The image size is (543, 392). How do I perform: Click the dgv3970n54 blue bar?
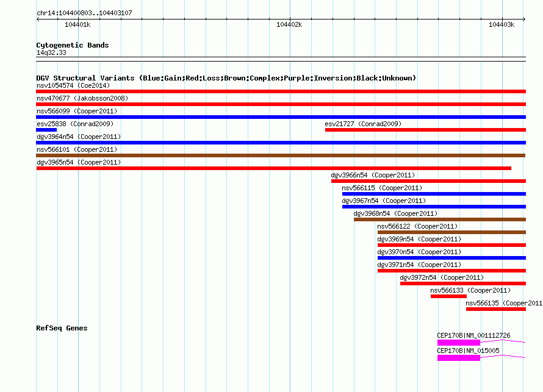click(451, 258)
